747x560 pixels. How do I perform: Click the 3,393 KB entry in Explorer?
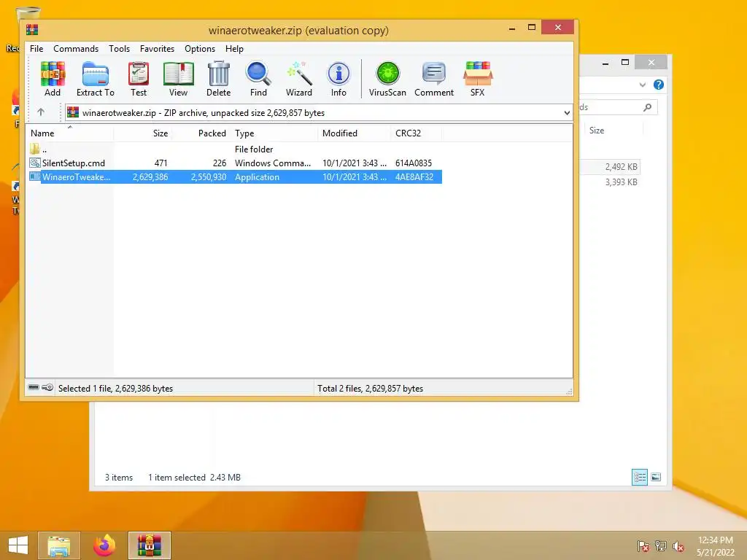point(622,182)
